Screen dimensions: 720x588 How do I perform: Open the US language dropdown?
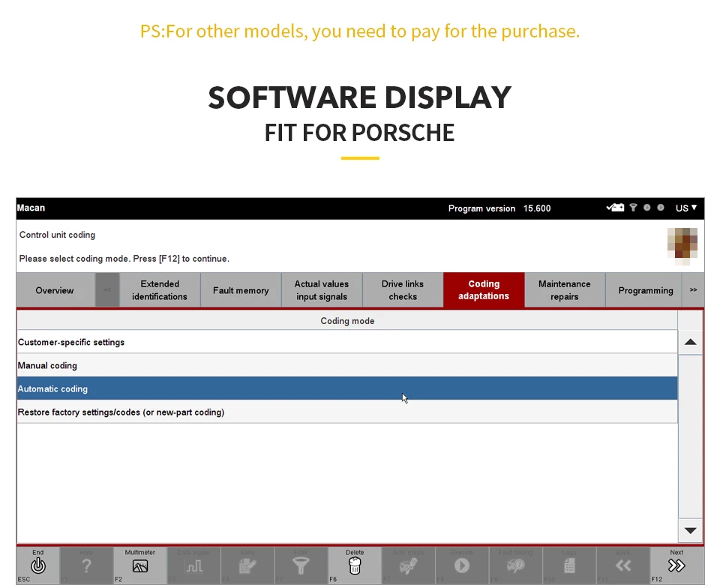coord(686,208)
